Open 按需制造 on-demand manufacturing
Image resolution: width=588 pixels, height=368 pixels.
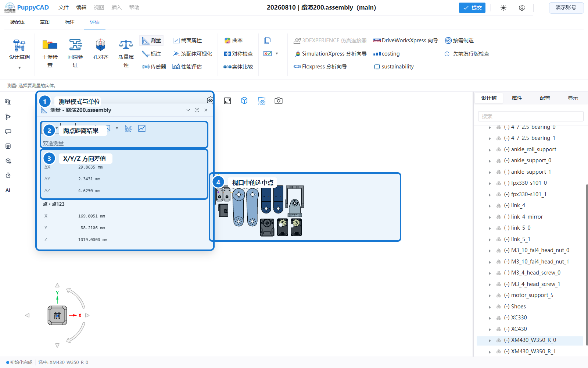pos(459,40)
